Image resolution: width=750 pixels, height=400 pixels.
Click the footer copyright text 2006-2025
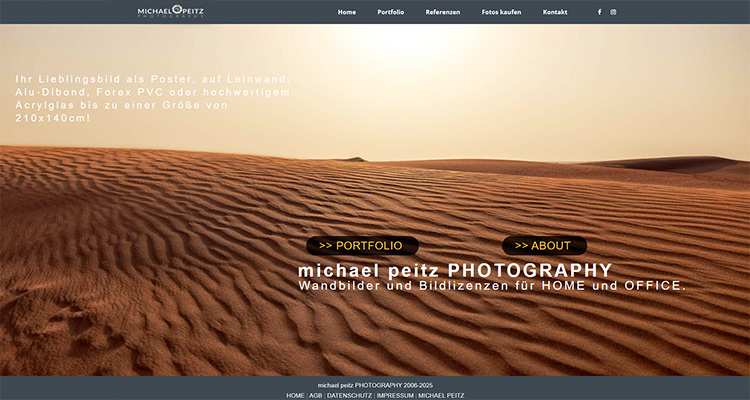pyautogui.click(x=375, y=385)
